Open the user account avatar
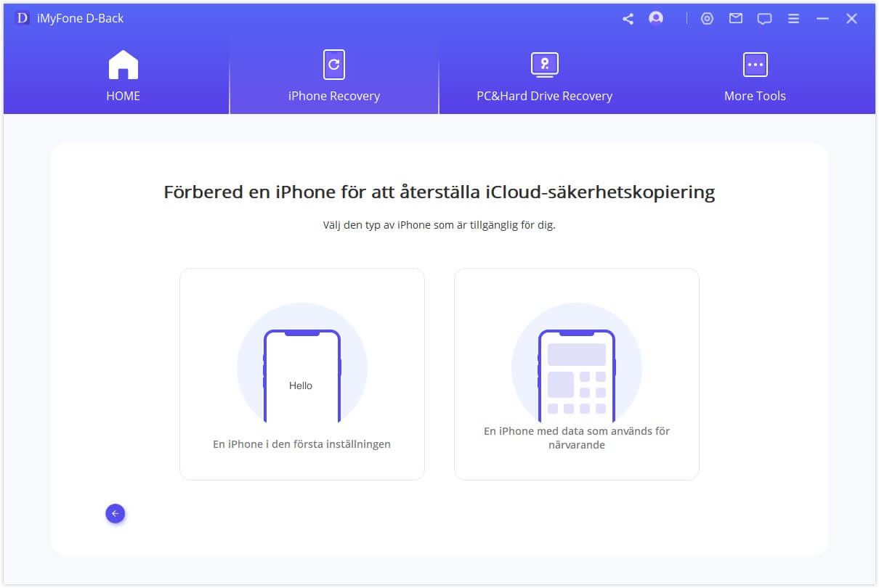 [x=656, y=18]
